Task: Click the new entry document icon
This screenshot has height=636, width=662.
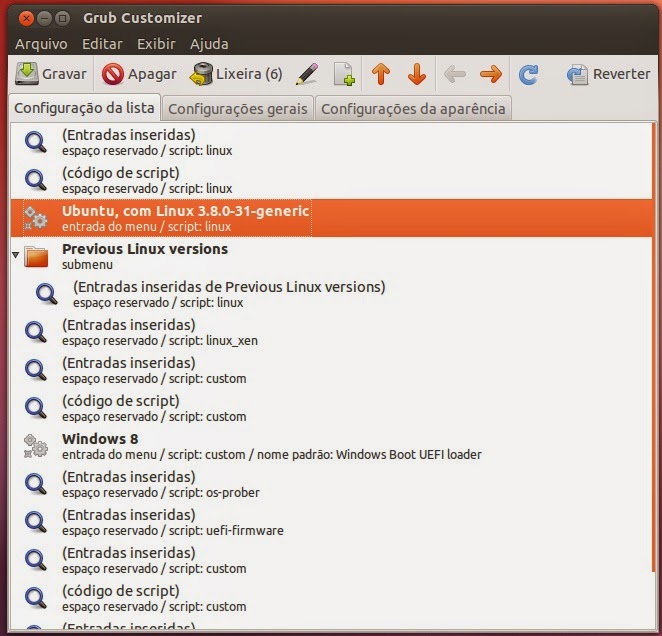Action: (344, 74)
